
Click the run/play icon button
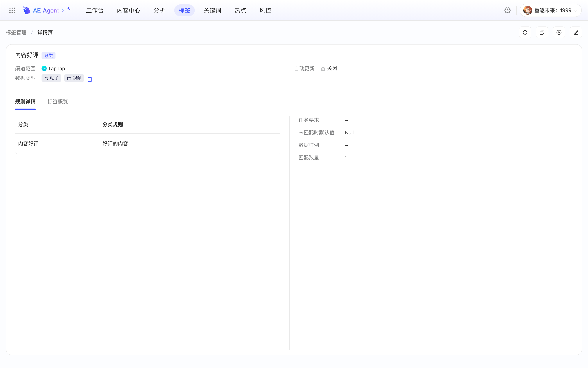559,32
